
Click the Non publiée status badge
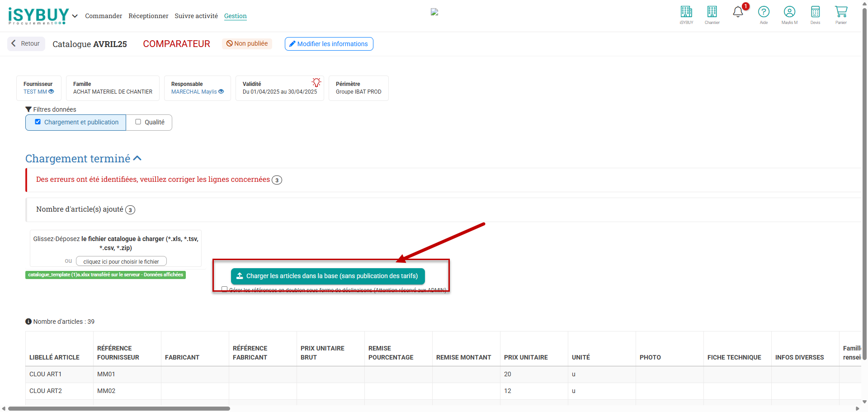(x=247, y=43)
